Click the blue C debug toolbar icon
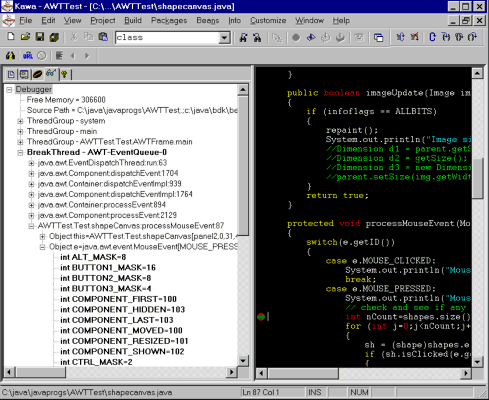The width and height of the screenshot is (489, 400). tap(432, 37)
